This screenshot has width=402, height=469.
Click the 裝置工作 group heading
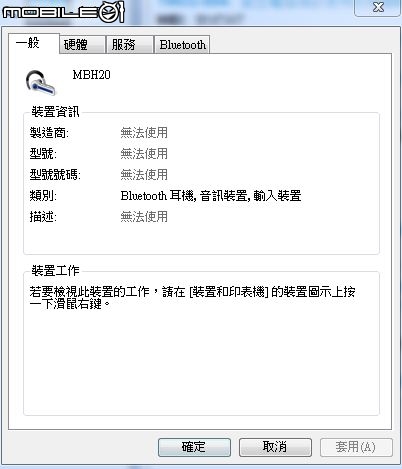55,270
